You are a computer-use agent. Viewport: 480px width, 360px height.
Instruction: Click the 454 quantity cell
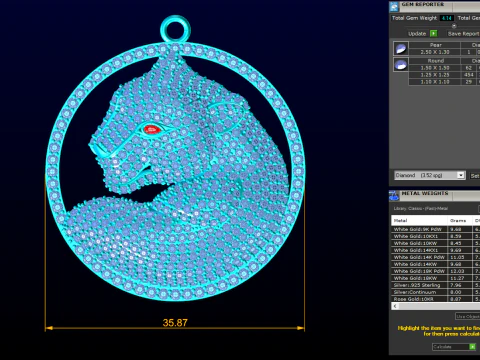469,75
